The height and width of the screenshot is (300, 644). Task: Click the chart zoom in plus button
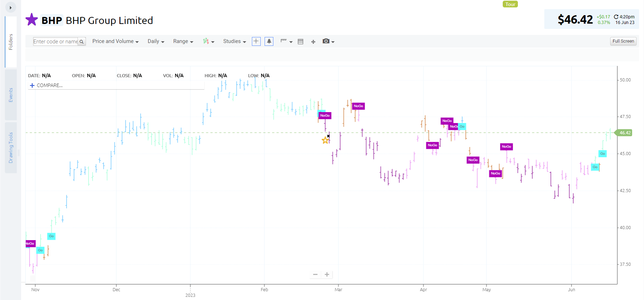click(x=327, y=274)
